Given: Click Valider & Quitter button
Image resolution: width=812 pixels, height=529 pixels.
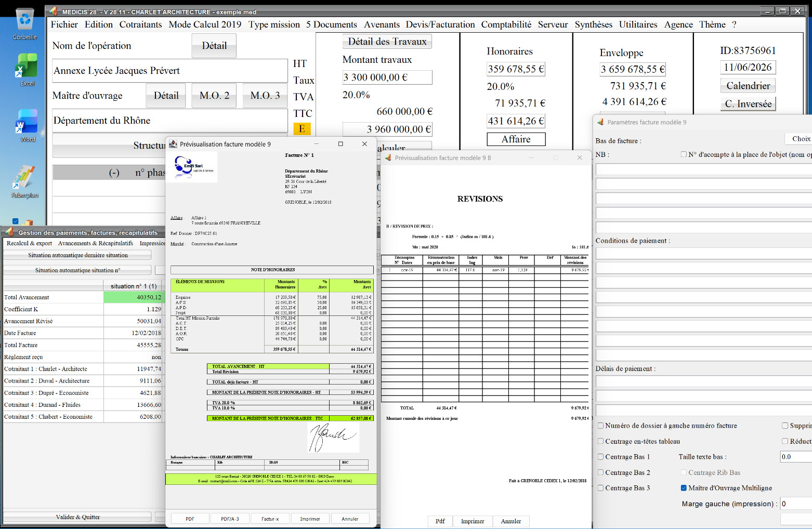Looking at the screenshot, I should pos(77,517).
